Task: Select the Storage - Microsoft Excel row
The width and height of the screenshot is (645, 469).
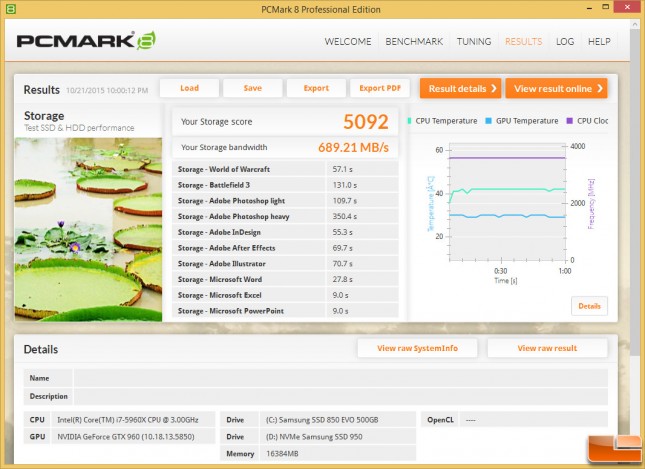Action: click(285, 295)
